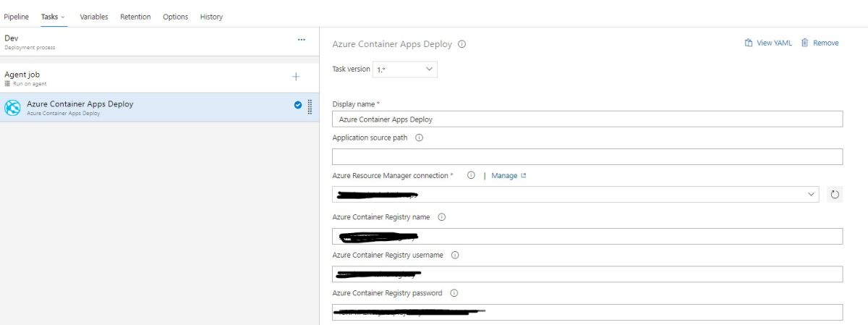Open the Task version dropdown
This screenshot has height=325, width=868.
click(404, 69)
